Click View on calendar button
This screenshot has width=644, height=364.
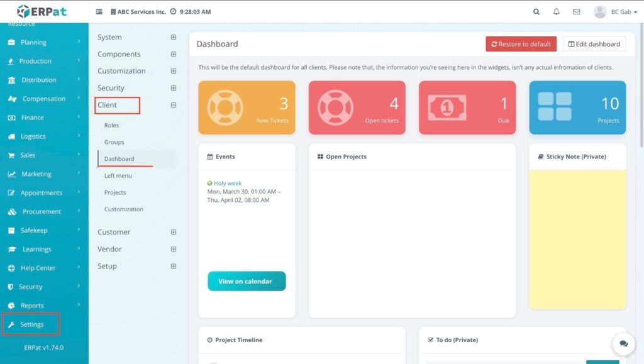pos(247,281)
